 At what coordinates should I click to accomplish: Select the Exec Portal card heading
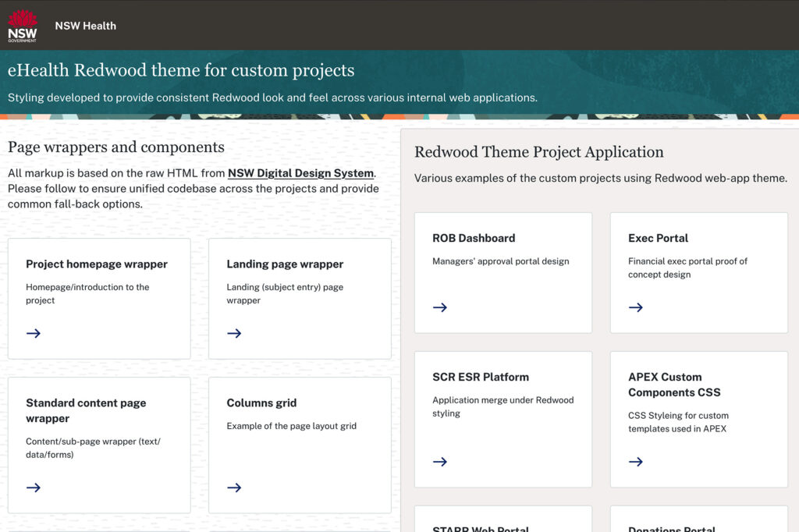pyautogui.click(x=658, y=238)
